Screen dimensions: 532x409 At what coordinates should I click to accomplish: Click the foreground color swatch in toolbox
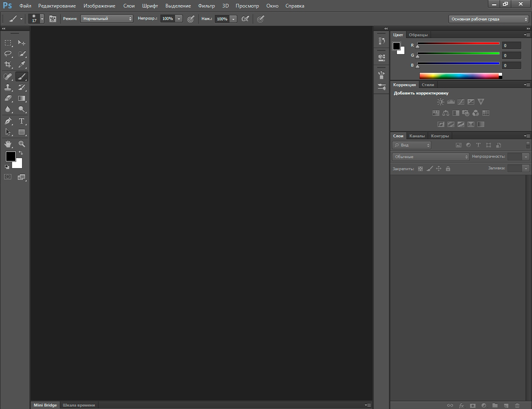click(10, 156)
